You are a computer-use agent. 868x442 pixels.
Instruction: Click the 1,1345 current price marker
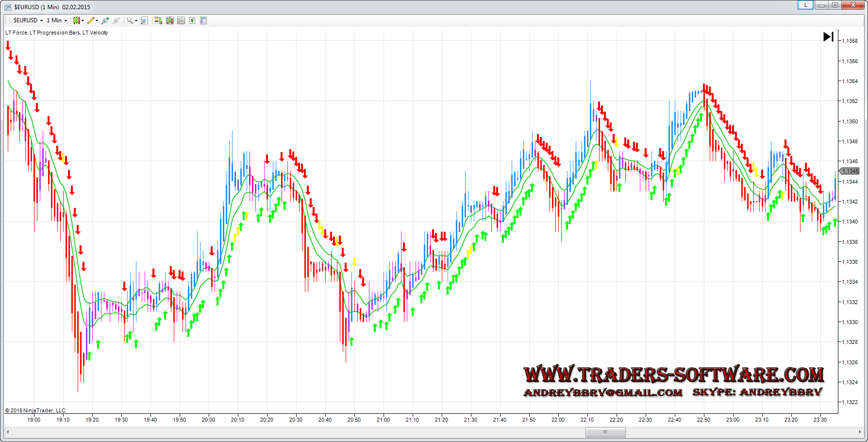850,171
